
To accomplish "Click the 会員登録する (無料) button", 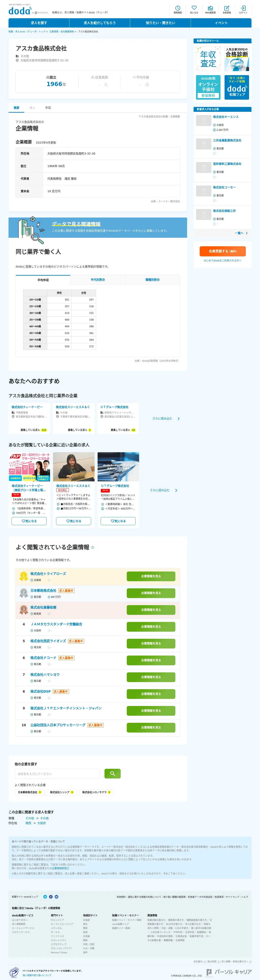I will [x=222, y=251].
